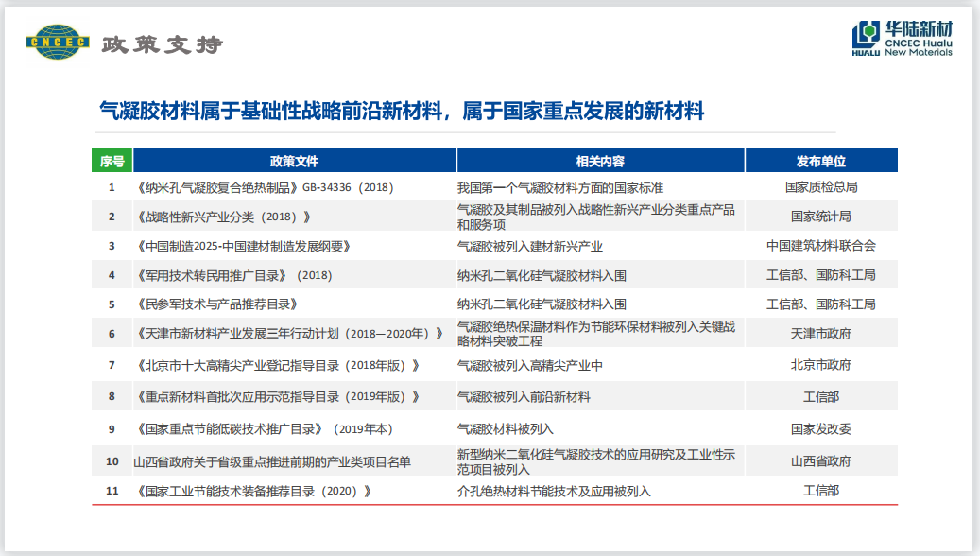
Task: Select the 政策文件 column header
Action: [x=294, y=161]
